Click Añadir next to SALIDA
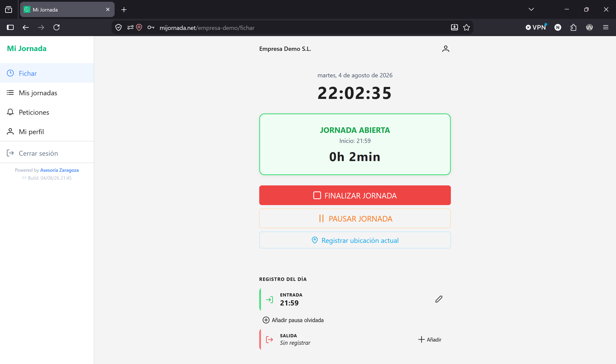This screenshot has height=364, width=616. coord(430,339)
